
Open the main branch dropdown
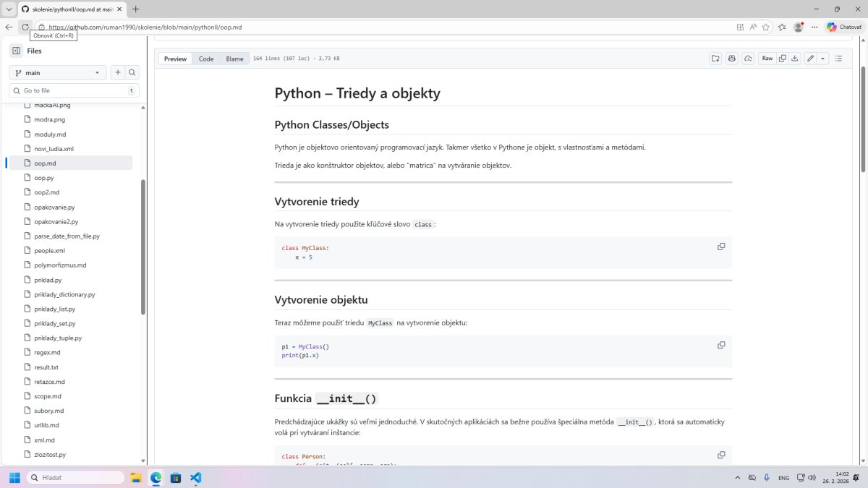pyautogui.click(x=57, y=72)
